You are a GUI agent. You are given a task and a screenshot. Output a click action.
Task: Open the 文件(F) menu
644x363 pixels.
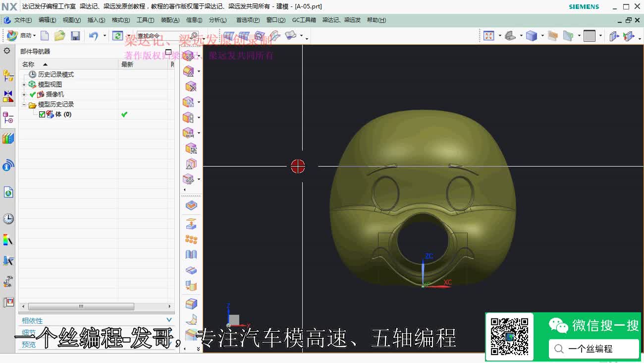(23, 20)
